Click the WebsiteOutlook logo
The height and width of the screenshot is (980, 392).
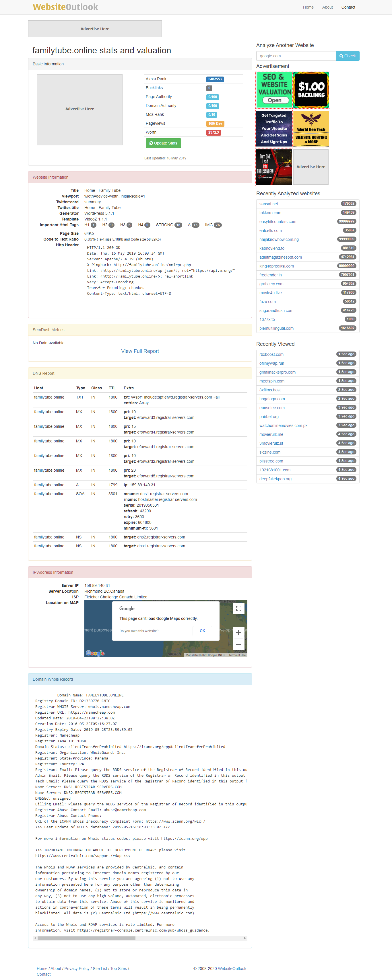pyautogui.click(x=65, y=7)
